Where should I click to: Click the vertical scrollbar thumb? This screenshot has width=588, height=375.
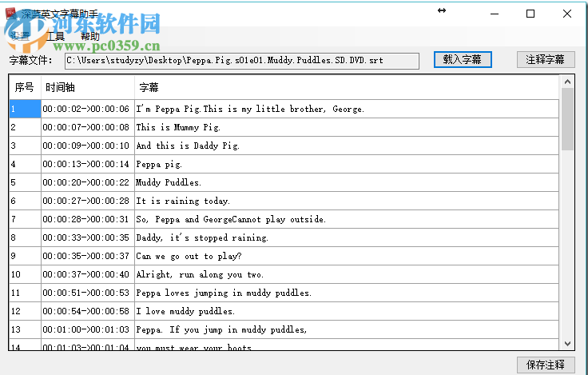click(567, 119)
